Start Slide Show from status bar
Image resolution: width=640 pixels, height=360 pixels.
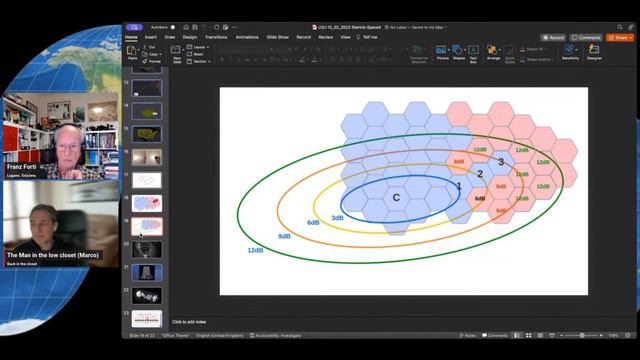tap(552, 336)
